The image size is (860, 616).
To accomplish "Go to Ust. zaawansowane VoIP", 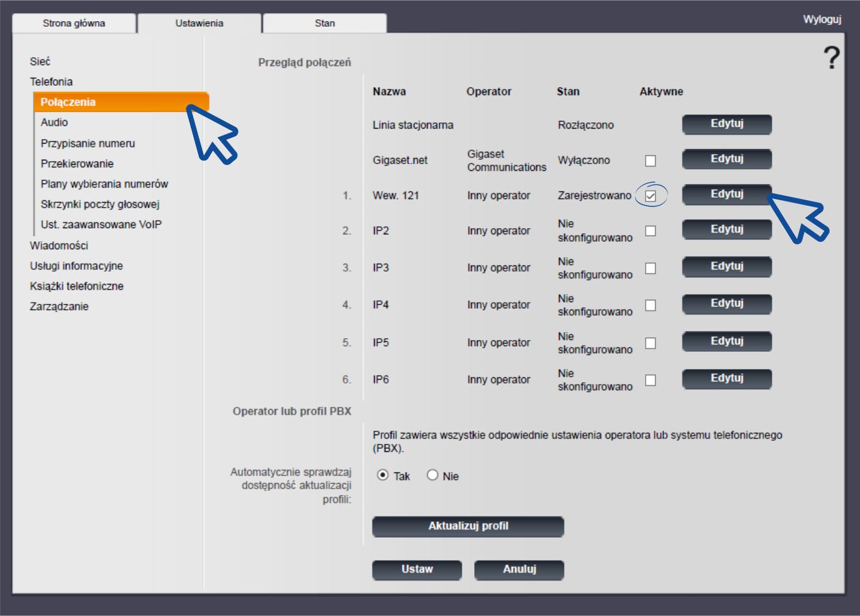I will (x=101, y=224).
